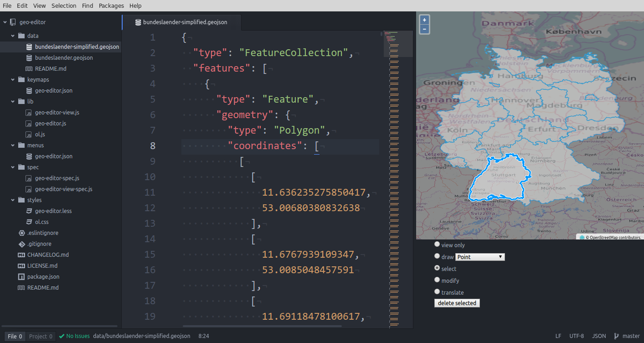The image size is (644, 343).
Task: Enable the modify radio button
Action: pos(437,280)
